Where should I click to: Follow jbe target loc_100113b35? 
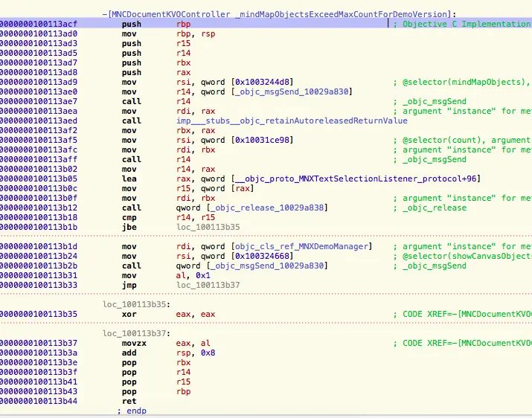(x=208, y=228)
